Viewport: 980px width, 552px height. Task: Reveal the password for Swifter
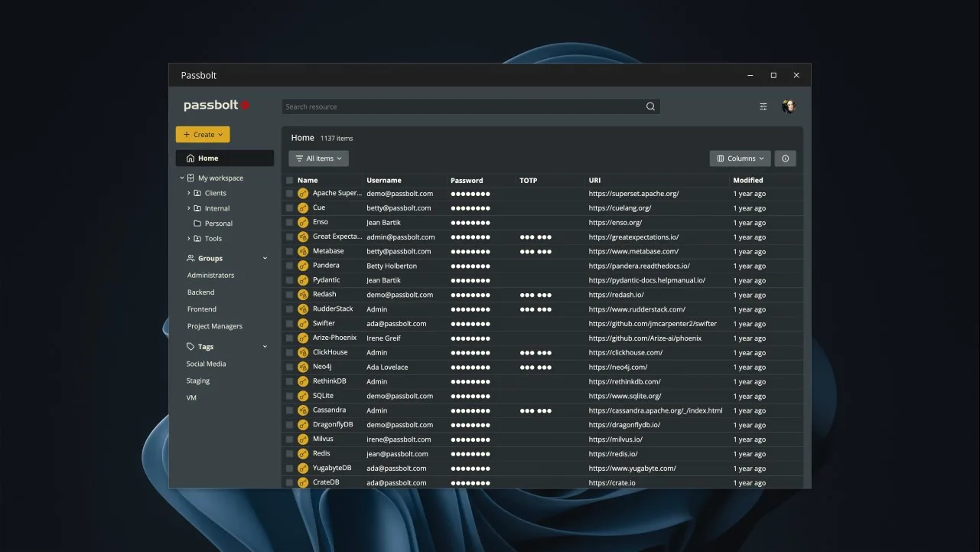(470, 324)
